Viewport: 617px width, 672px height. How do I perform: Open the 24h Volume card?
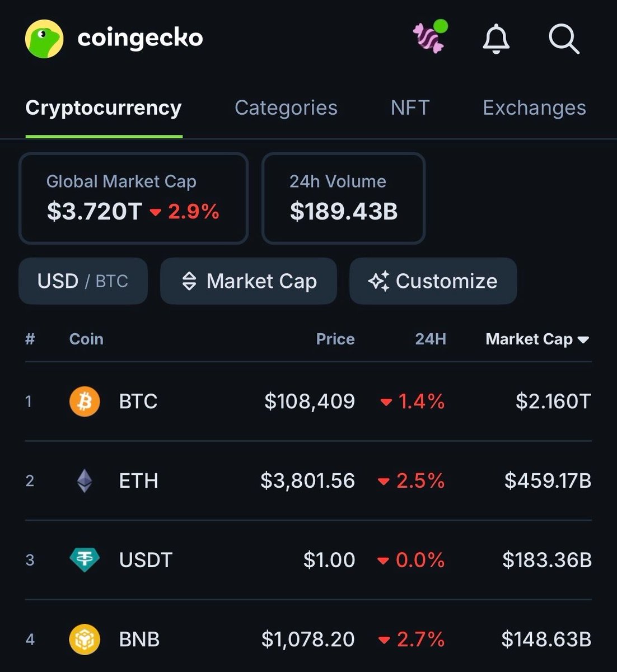343,198
